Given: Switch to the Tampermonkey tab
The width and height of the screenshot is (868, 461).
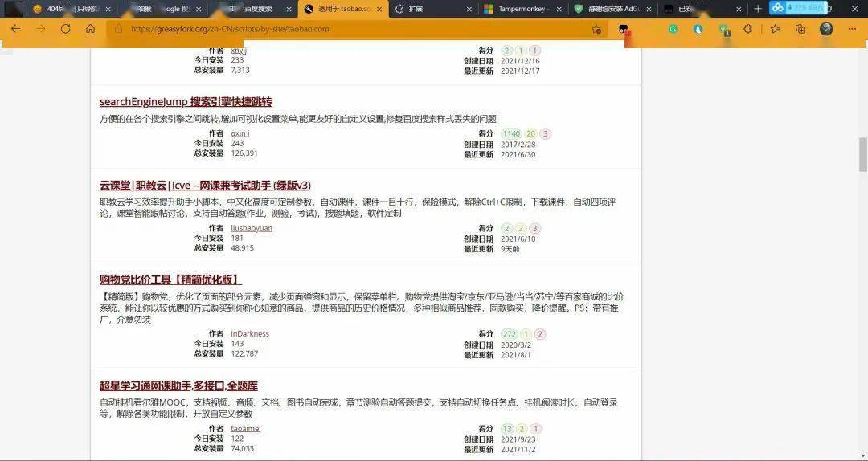Looking at the screenshot, I should tap(523, 9).
